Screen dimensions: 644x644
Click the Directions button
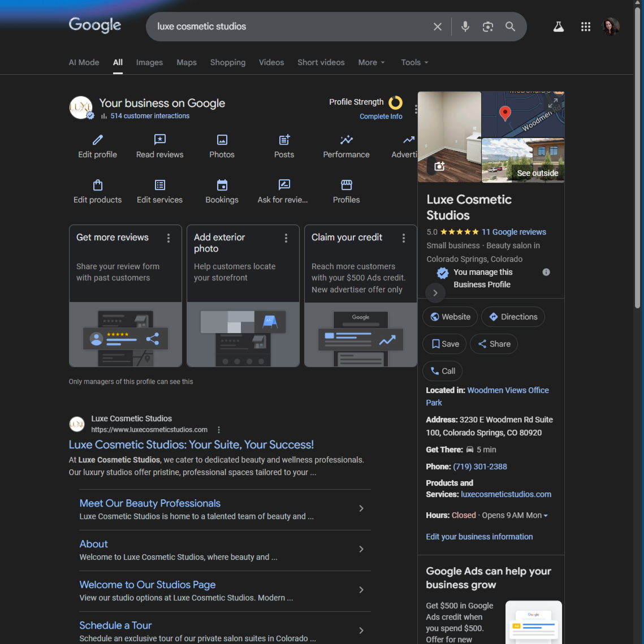click(513, 317)
